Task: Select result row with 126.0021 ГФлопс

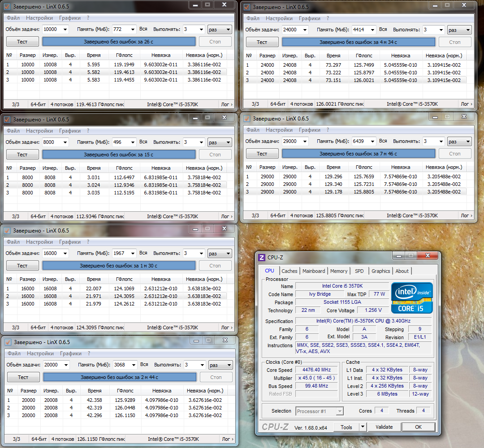Action: click(354, 80)
